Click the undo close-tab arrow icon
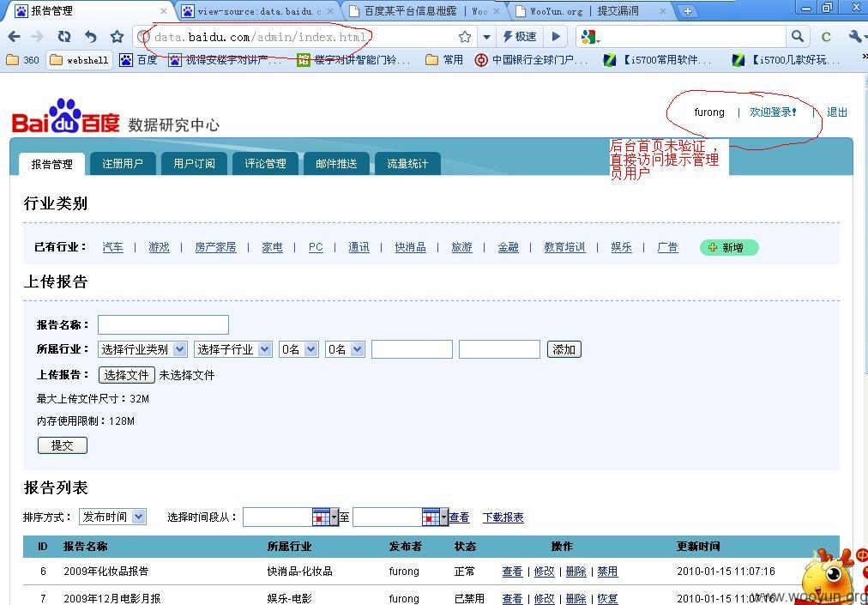This screenshot has width=868, height=605. tap(91, 37)
